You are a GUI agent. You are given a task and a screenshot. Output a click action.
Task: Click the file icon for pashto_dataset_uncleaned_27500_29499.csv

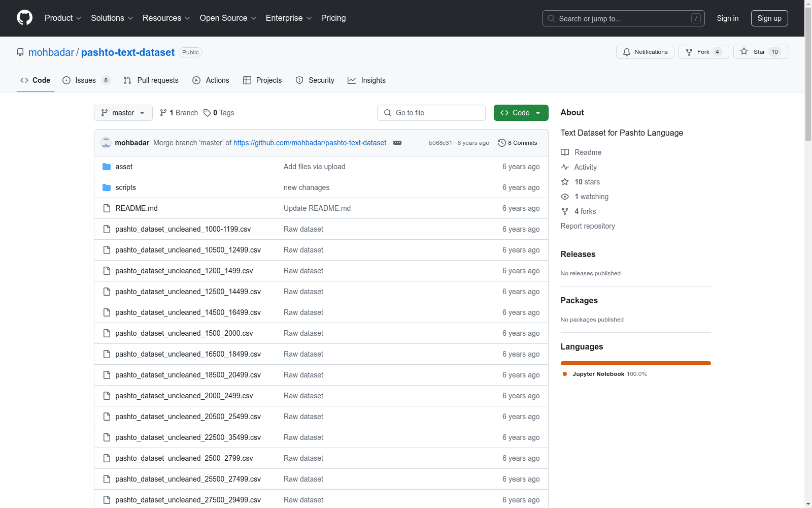(x=107, y=500)
